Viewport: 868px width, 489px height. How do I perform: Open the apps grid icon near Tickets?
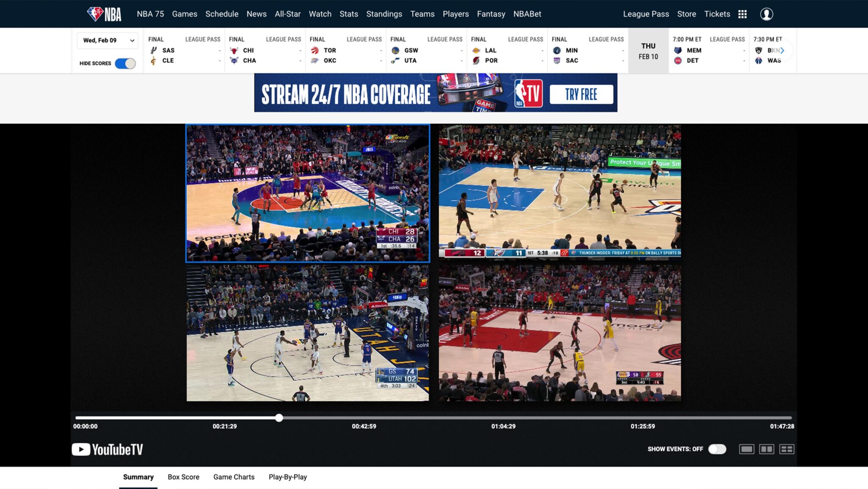(743, 14)
